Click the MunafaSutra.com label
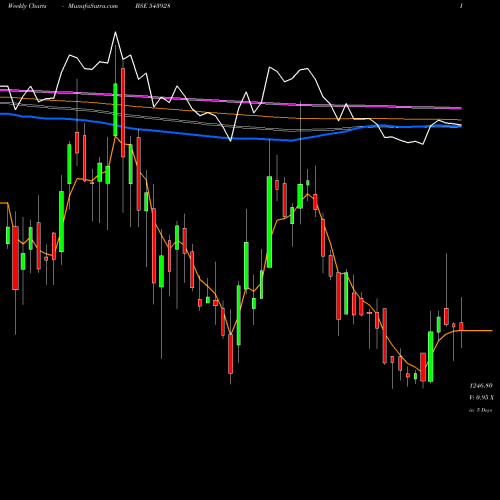This screenshot has width=500, height=500. coord(93,6)
